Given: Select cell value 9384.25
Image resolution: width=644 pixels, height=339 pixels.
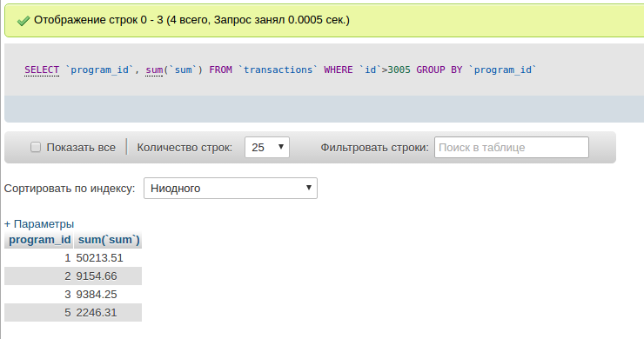Looking at the screenshot, I should coord(97,295).
